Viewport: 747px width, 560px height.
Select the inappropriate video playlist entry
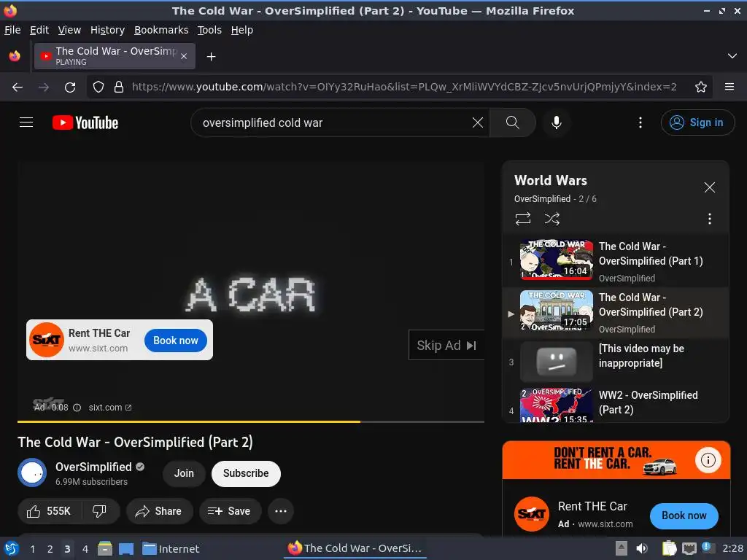pos(616,362)
